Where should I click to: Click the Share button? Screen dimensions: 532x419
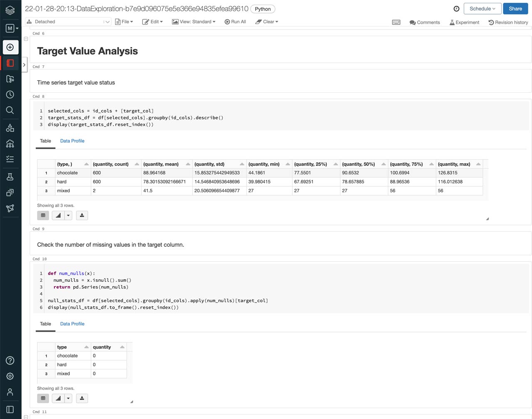[515, 9]
